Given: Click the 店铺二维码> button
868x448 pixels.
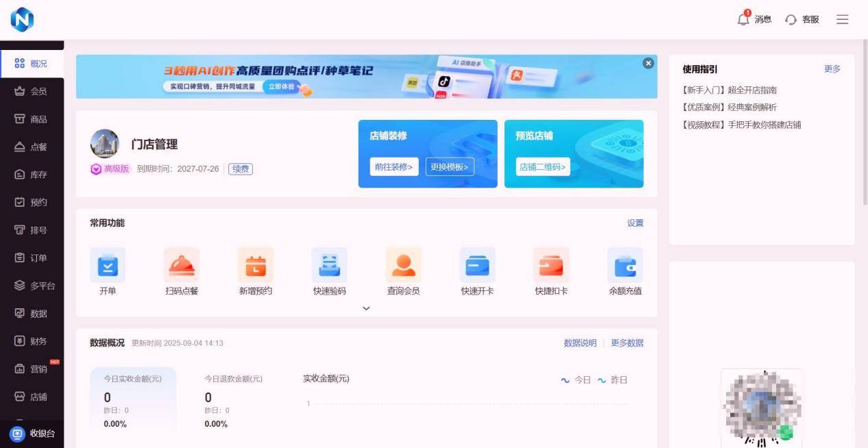Looking at the screenshot, I should coord(543,167).
